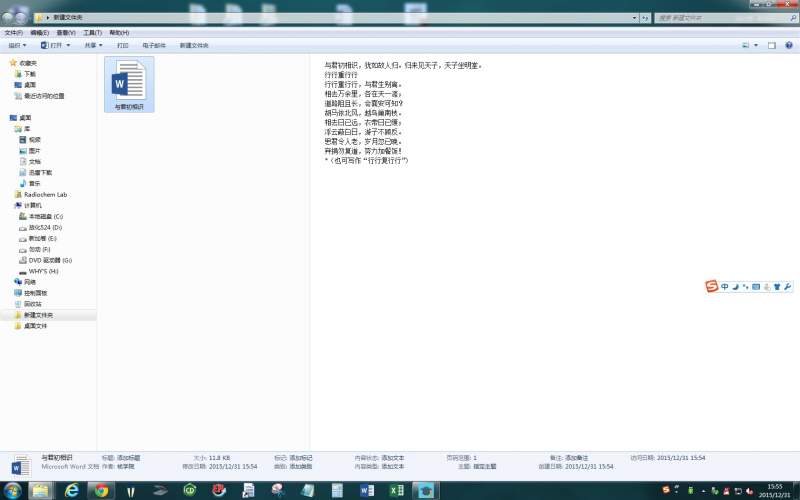This screenshot has width=800, height=500.
Task: Open the 音乐 library
Action: (34, 184)
